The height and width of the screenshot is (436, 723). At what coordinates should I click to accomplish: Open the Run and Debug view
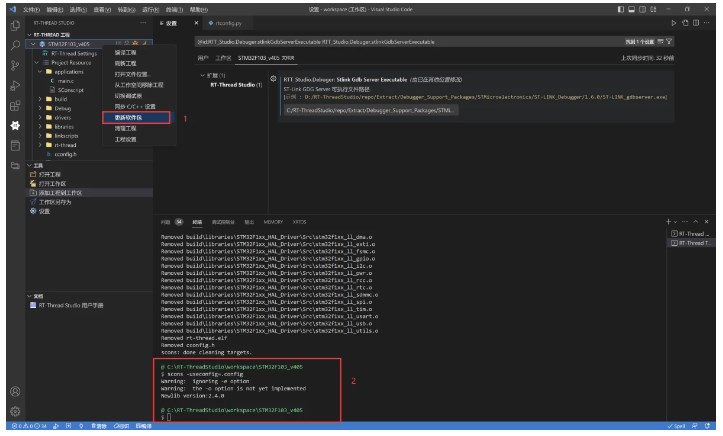click(15, 86)
